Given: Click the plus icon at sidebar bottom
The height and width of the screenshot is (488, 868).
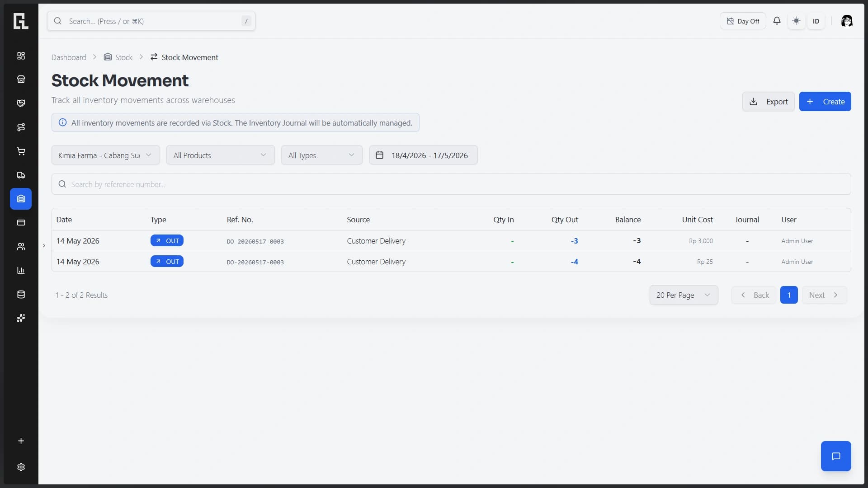Looking at the screenshot, I should 21,441.
